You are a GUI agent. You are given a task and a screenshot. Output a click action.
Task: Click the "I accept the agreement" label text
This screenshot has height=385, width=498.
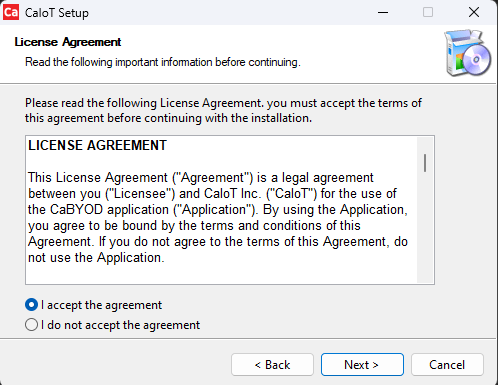pyautogui.click(x=101, y=305)
